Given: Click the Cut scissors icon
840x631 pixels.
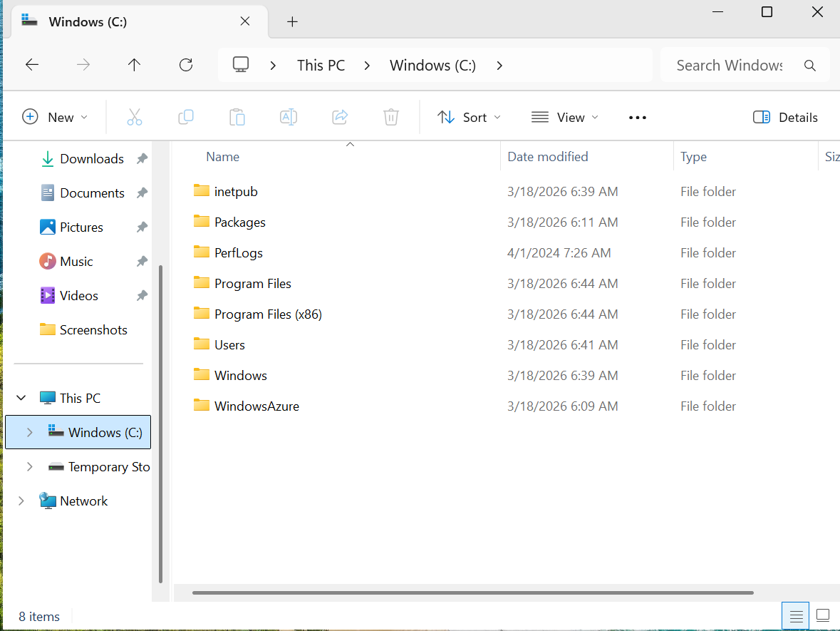Looking at the screenshot, I should coord(135,117).
